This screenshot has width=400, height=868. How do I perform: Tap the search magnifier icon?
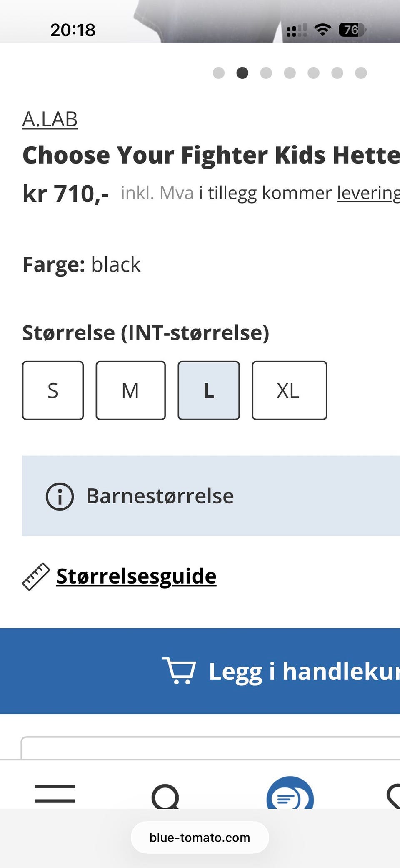pos(165,796)
